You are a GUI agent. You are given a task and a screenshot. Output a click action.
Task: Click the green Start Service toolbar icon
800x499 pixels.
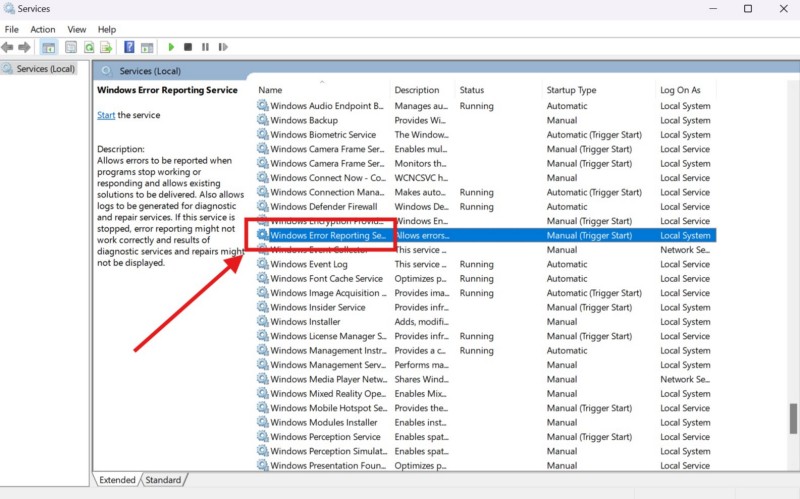click(x=171, y=47)
